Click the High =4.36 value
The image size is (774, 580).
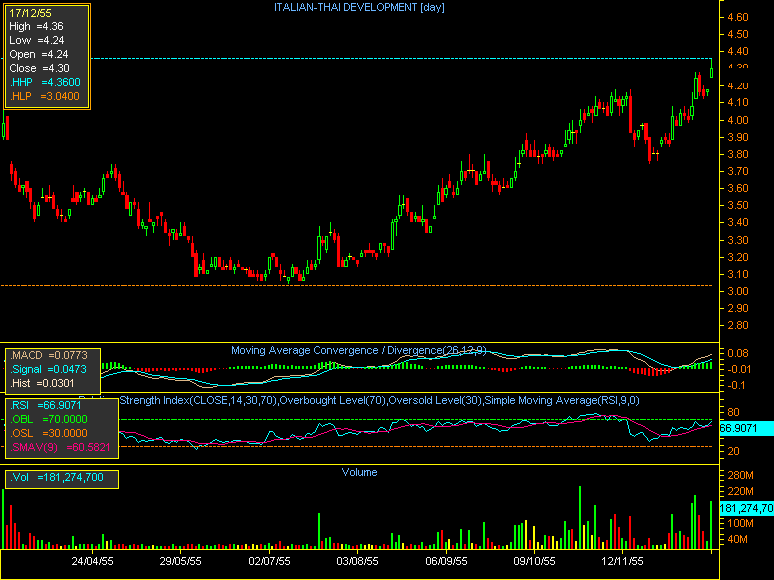pyautogui.click(x=37, y=27)
